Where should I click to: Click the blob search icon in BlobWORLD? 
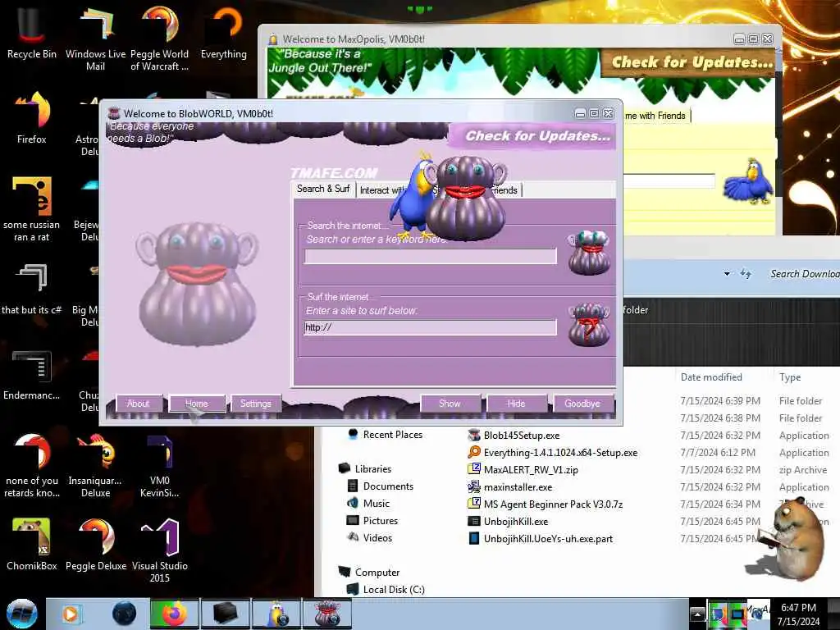[x=589, y=253]
